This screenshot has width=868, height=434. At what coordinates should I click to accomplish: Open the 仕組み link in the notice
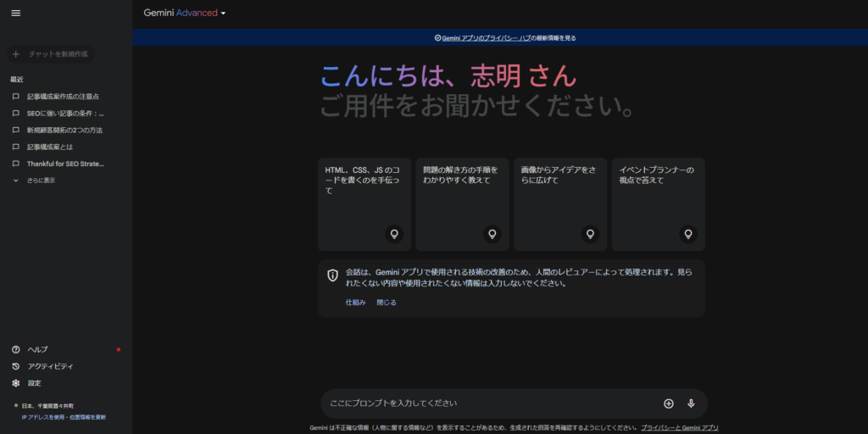click(x=355, y=303)
